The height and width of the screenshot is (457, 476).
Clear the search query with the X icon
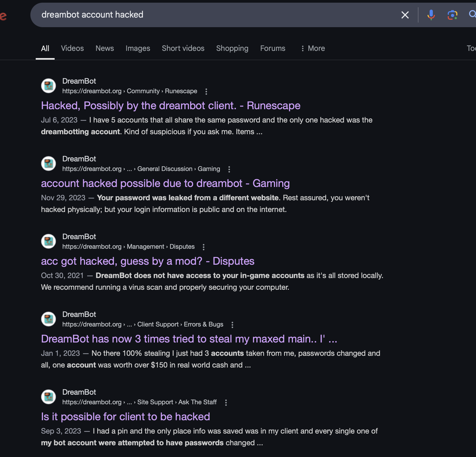pyautogui.click(x=405, y=15)
